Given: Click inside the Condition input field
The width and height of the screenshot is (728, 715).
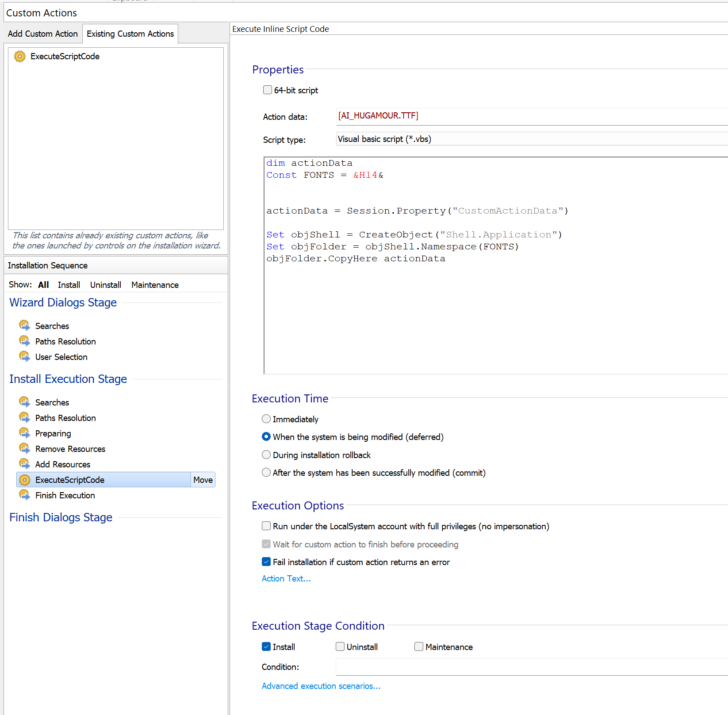Looking at the screenshot, I should point(531,667).
